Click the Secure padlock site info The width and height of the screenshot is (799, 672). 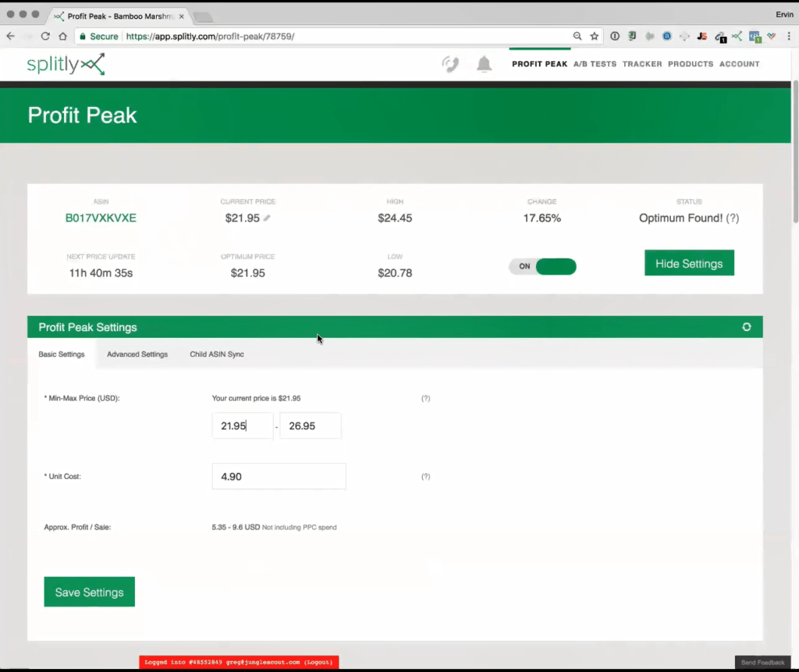coord(98,36)
